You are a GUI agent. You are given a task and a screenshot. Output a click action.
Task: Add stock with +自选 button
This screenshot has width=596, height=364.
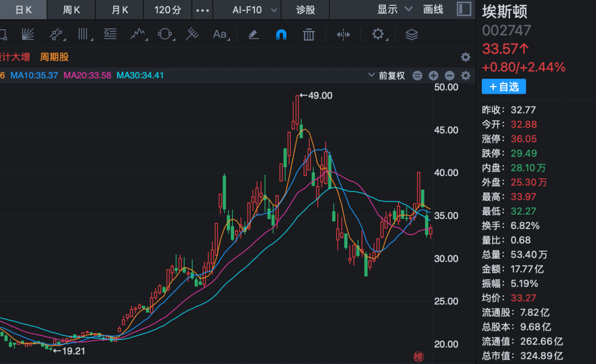coord(504,87)
